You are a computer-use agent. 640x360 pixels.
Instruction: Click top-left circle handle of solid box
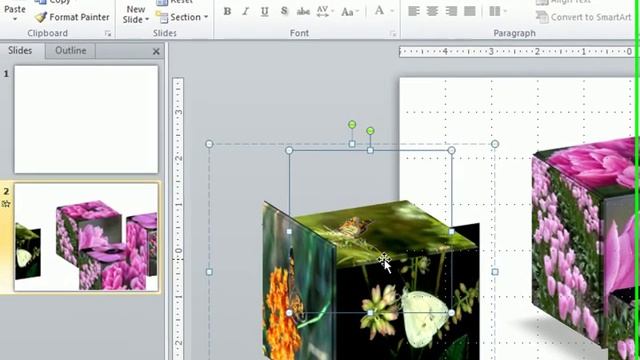[x=289, y=151]
